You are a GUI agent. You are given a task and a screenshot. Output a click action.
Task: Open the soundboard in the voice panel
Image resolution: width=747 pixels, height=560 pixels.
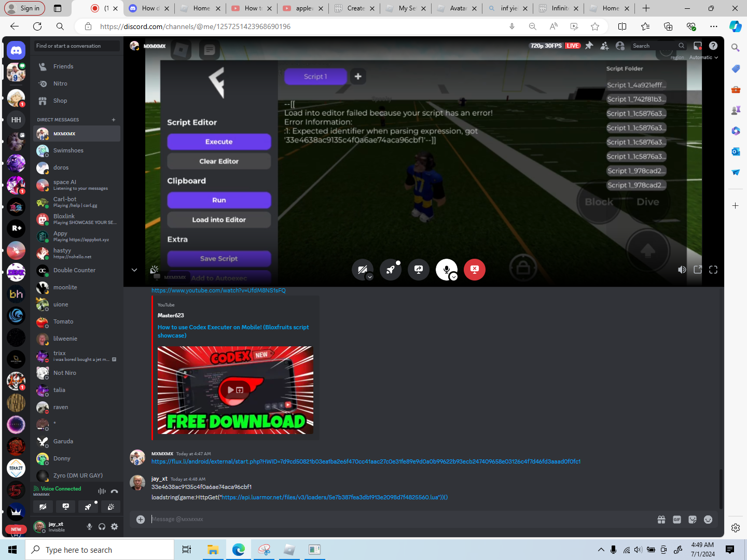pos(111,507)
